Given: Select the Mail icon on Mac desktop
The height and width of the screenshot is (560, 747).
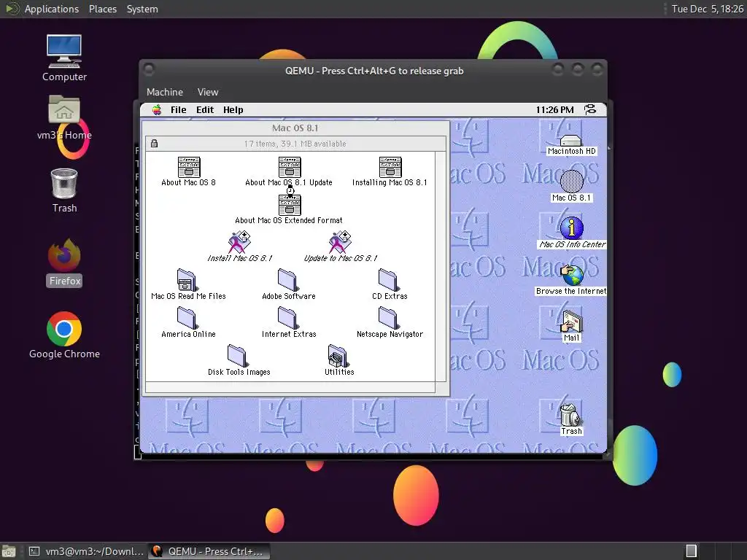Looking at the screenshot, I should tap(571, 322).
